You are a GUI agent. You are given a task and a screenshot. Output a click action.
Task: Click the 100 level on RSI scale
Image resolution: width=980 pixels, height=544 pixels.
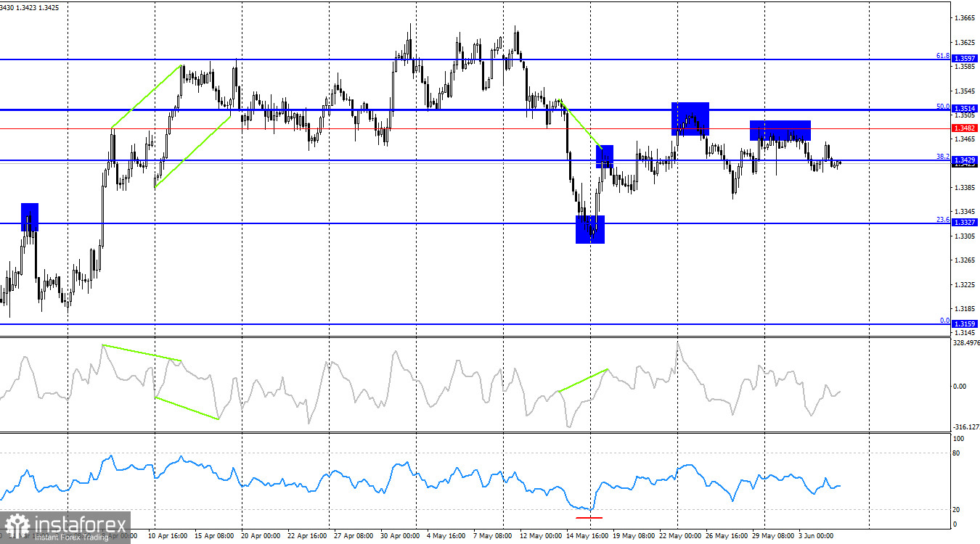click(958, 439)
